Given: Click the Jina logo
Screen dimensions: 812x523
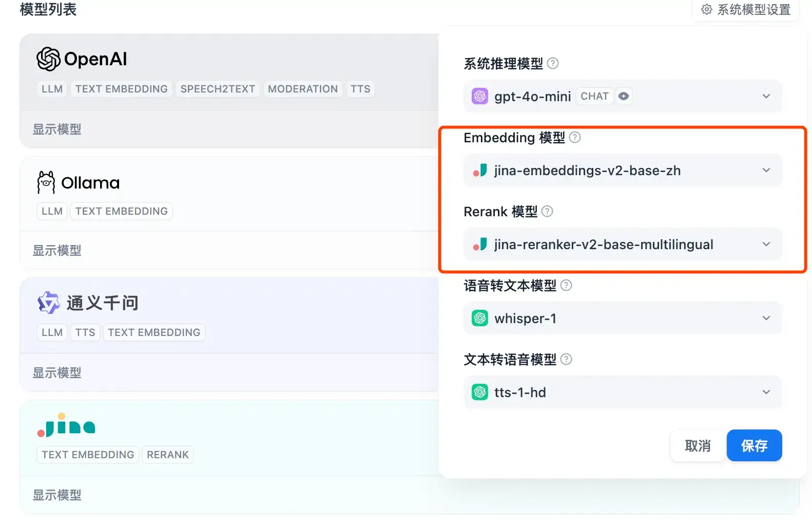Looking at the screenshot, I should click(x=66, y=425).
